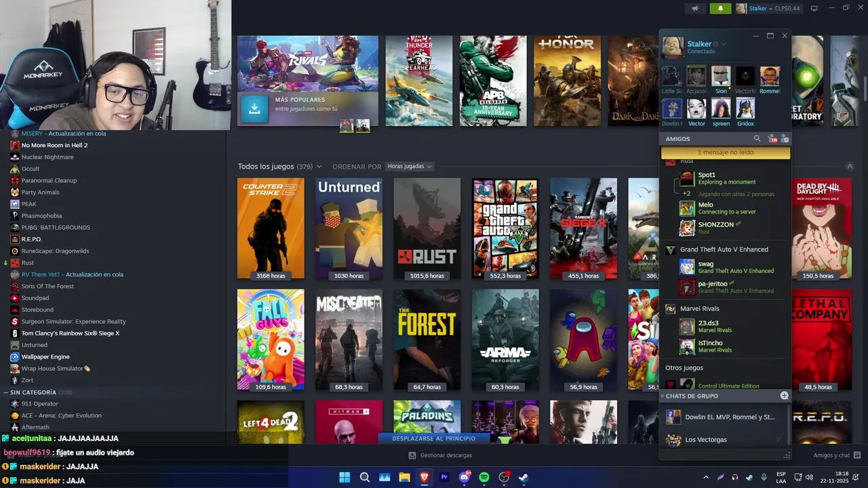
Task: Create a new group chat plus icon
Action: [x=784, y=396]
